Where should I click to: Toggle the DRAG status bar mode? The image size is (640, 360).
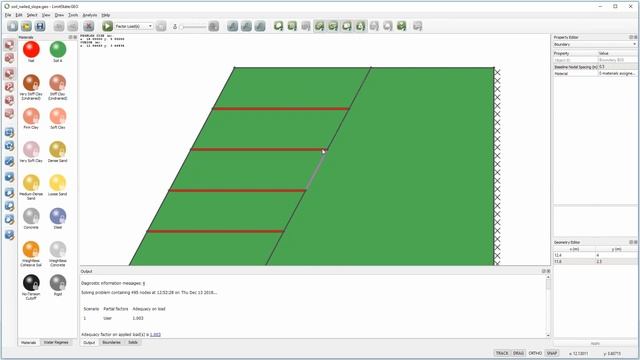tap(518, 353)
